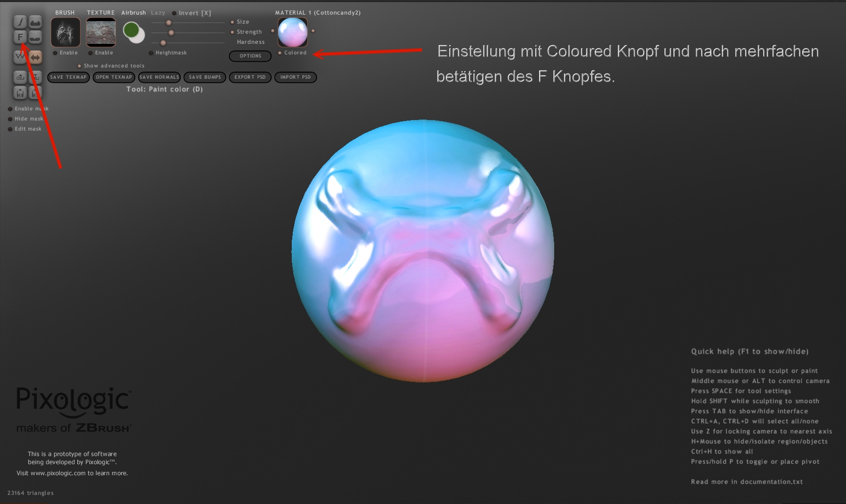This screenshot has height=504, width=846.
Task: Click 'Read more in documentation.txt' text
Action: (x=747, y=482)
